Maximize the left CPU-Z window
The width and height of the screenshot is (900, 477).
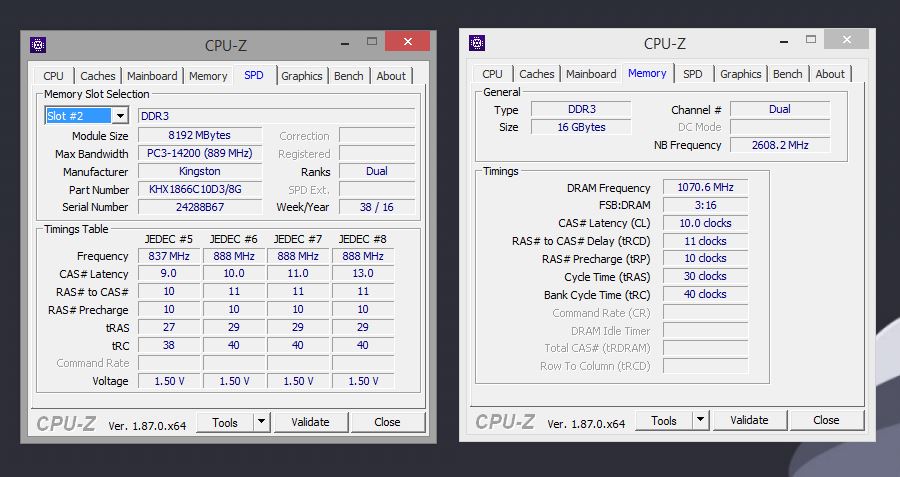point(372,41)
